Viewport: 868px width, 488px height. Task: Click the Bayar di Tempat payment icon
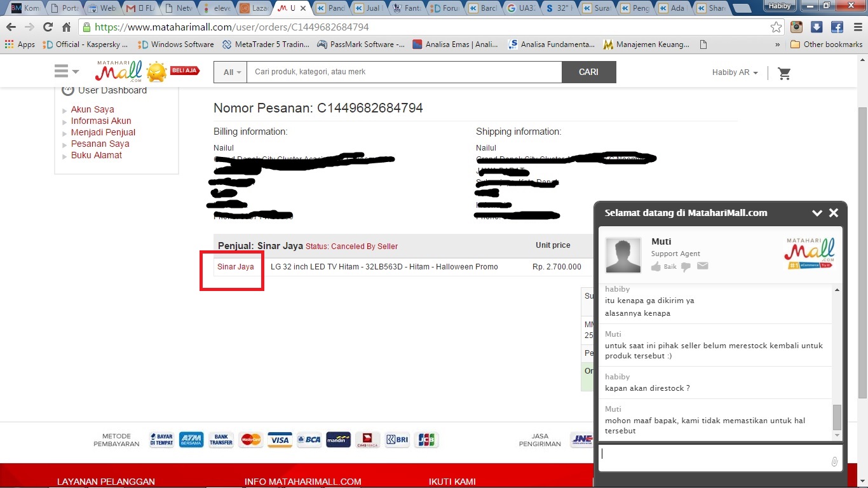[162, 440]
